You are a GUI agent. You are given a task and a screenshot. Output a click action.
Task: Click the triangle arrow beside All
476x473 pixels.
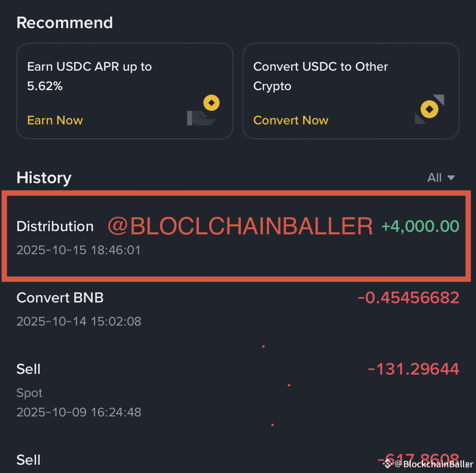tap(451, 178)
